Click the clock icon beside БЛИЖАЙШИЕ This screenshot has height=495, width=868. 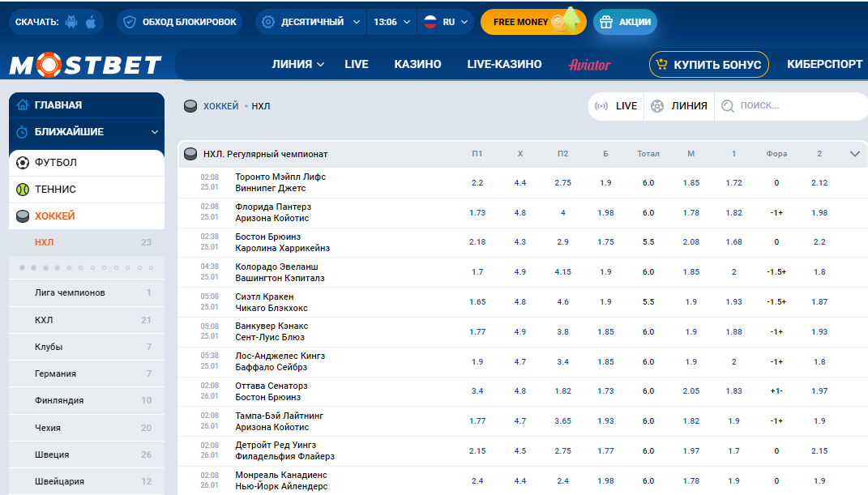click(22, 131)
